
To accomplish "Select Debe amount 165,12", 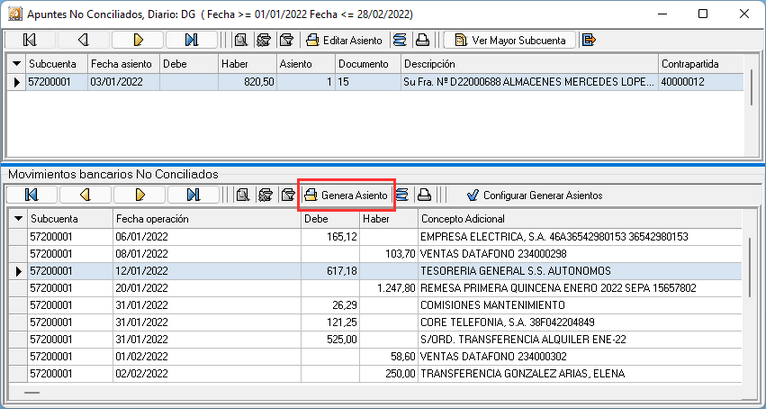I will [330, 237].
